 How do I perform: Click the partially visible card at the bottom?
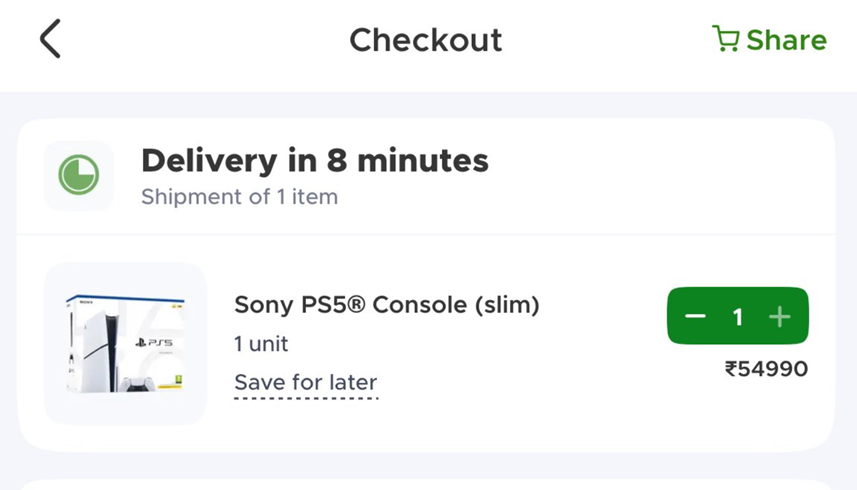click(x=427, y=484)
